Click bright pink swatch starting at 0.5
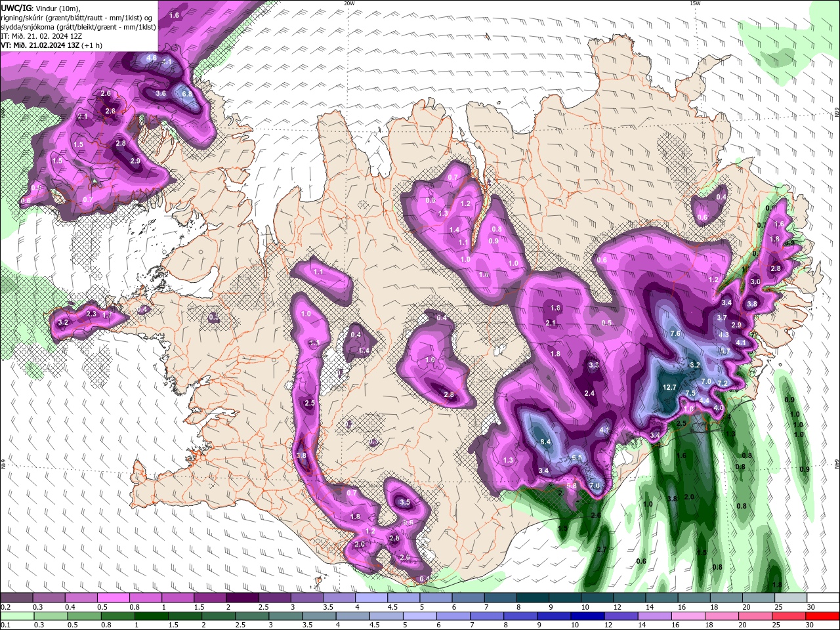 113,598
